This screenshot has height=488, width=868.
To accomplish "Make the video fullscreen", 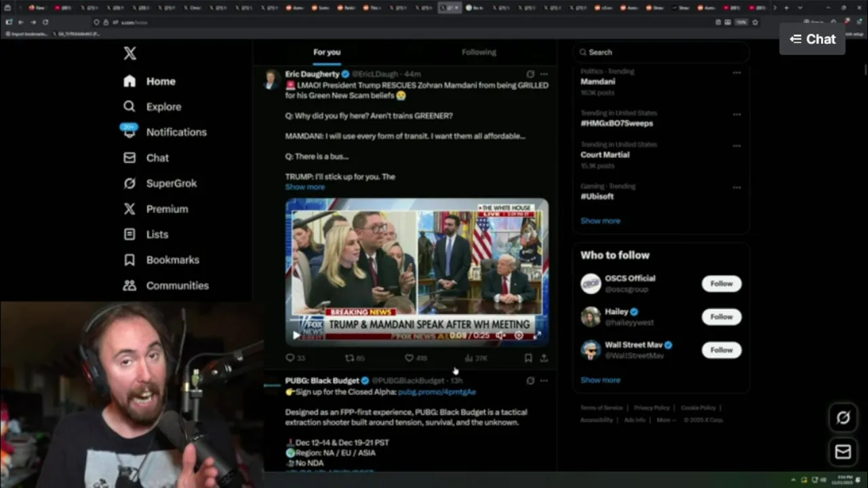I will point(538,335).
